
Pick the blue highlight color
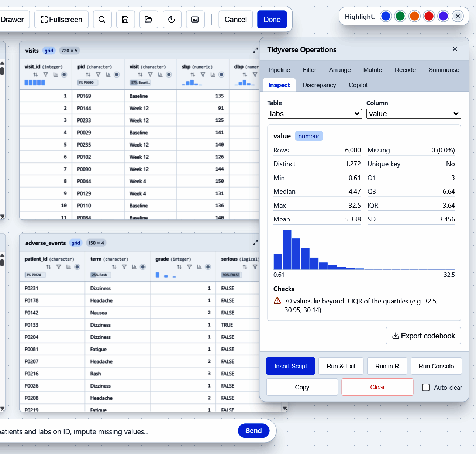(x=386, y=16)
